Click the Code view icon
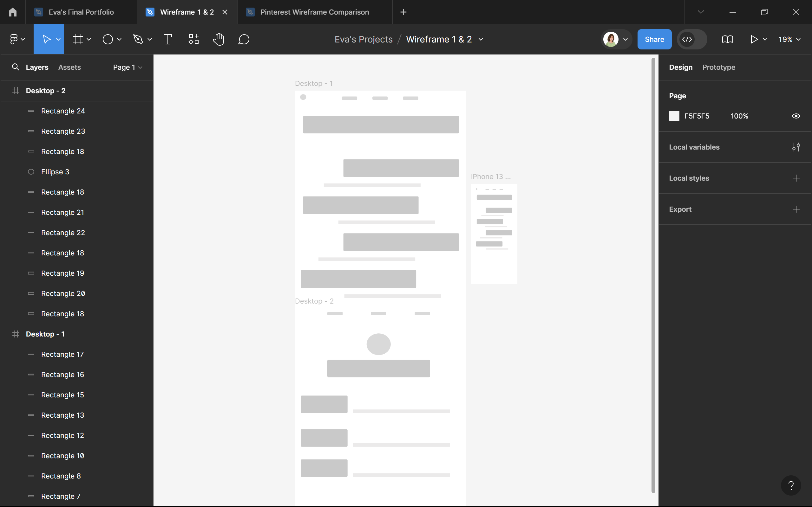The width and height of the screenshot is (812, 507). [x=687, y=39]
